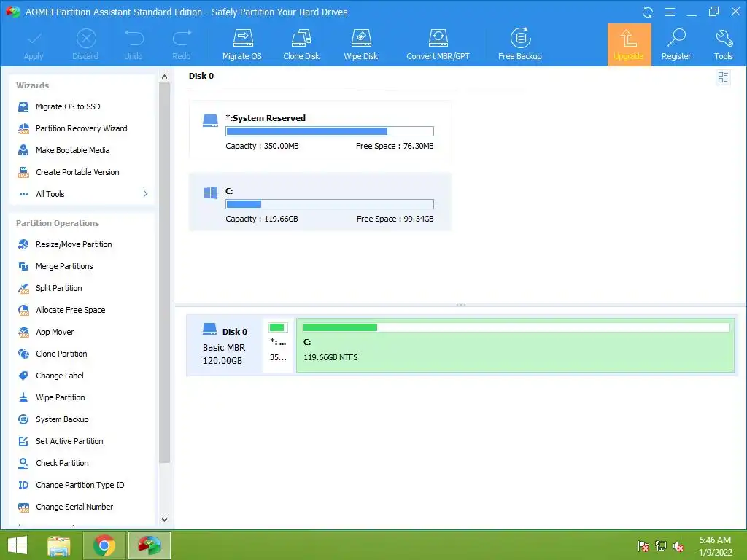Viewport: 747px width, 560px height.
Task: Click sidebar scroll up arrow
Action: click(164, 77)
